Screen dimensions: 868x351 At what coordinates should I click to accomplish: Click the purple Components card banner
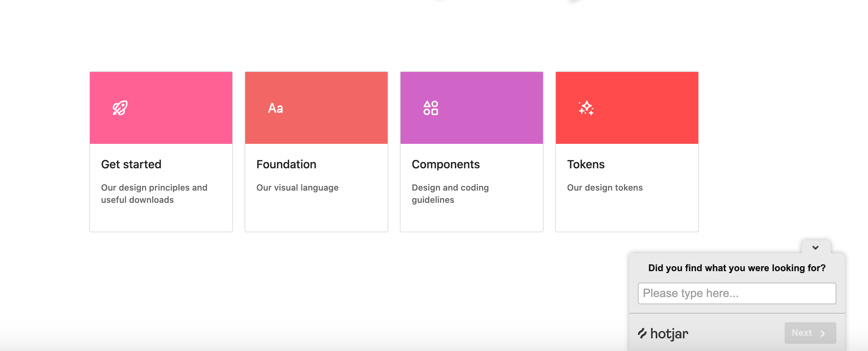pyautogui.click(x=472, y=108)
